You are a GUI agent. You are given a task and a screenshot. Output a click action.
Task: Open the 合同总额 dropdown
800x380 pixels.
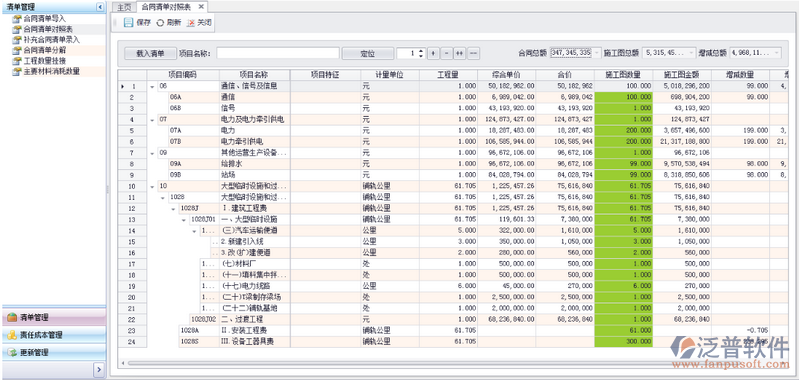(597, 53)
